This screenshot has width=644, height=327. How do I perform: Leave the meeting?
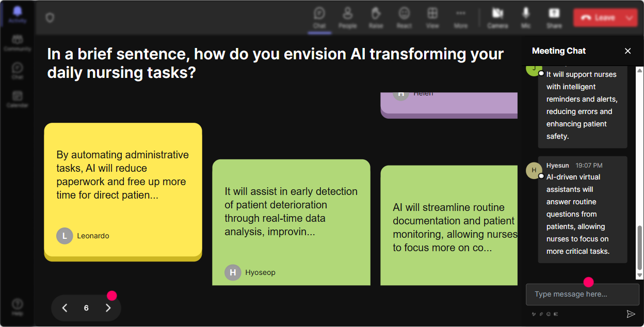pos(598,18)
